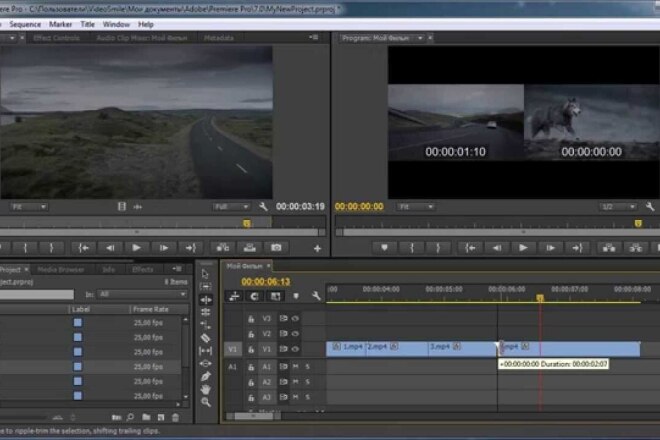Click the Extract button in Program monitor
This screenshot has height=440, width=660.
pyautogui.click(x=635, y=248)
